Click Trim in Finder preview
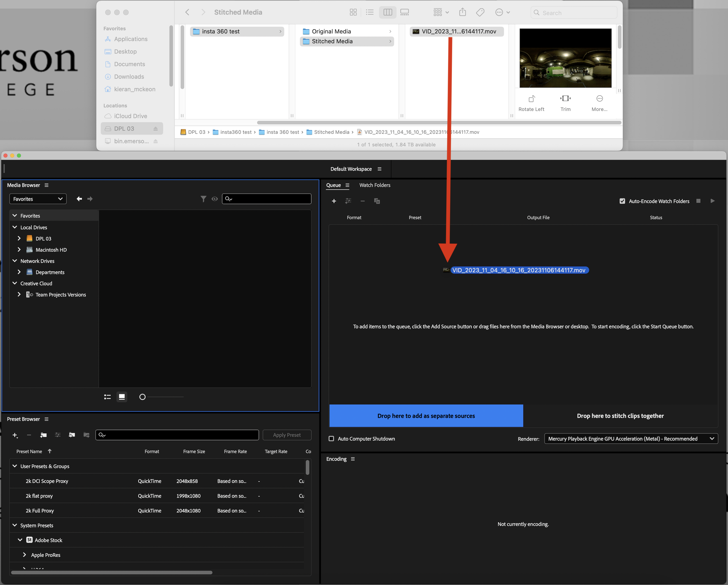 (566, 103)
